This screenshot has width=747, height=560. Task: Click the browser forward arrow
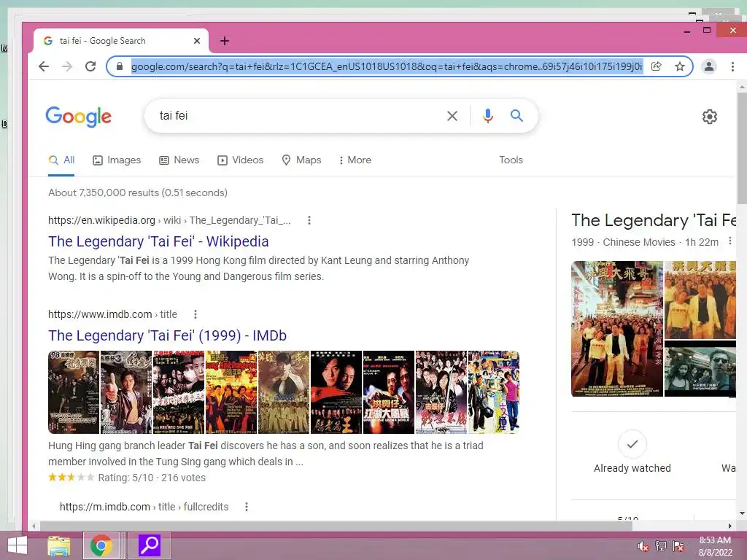point(67,66)
